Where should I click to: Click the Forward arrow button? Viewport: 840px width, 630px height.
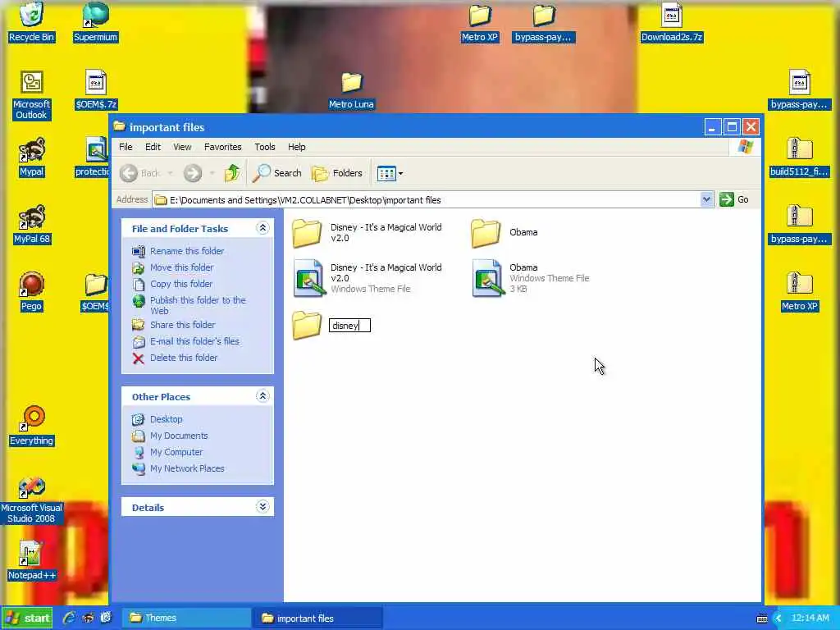pyautogui.click(x=193, y=173)
